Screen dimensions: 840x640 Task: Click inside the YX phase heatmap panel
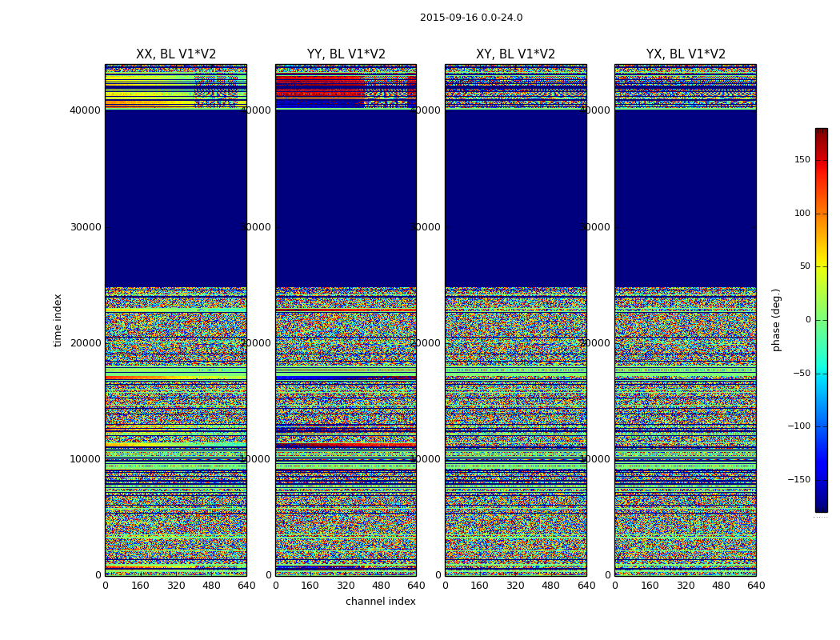coord(686,320)
